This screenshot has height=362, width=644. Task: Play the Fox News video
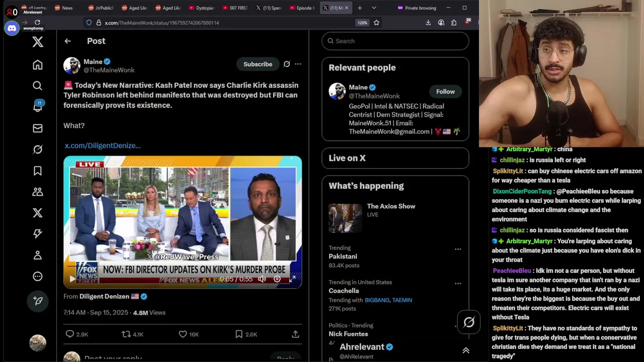click(x=72, y=279)
